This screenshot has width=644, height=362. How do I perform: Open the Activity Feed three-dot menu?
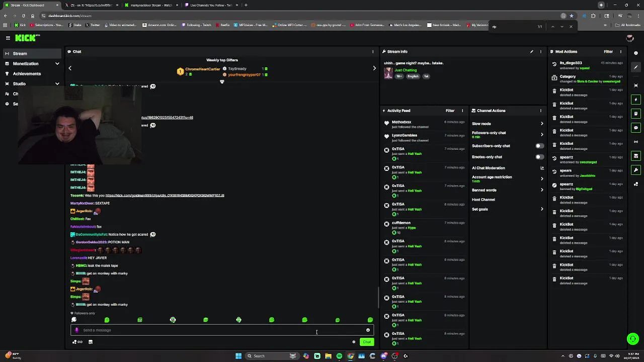click(462, 111)
